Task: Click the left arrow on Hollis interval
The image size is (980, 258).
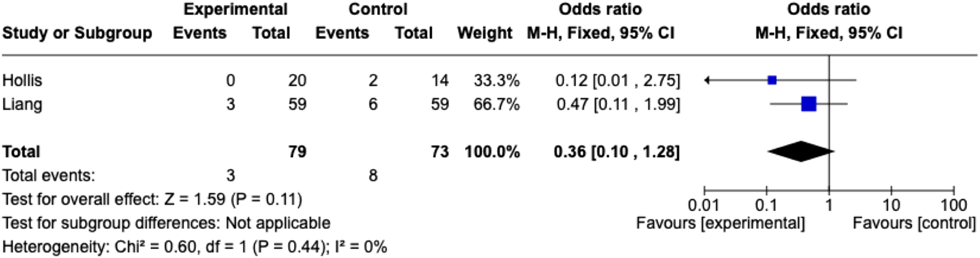Action: [x=707, y=80]
